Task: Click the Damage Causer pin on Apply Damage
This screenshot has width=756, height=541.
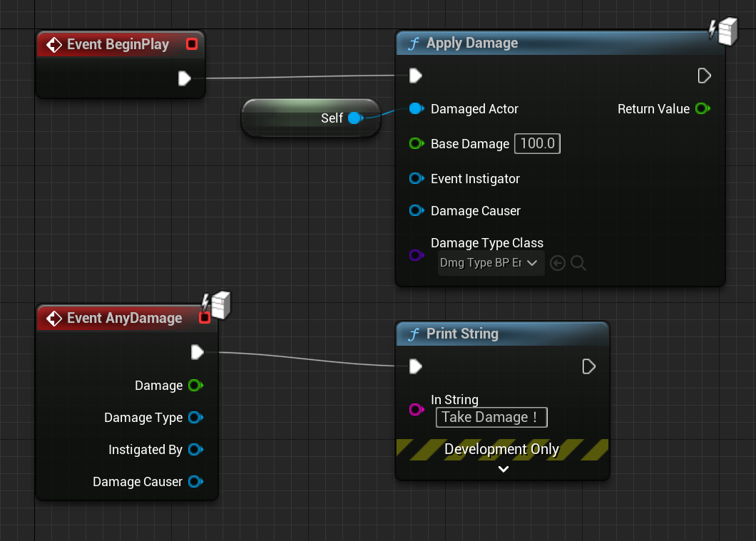Action: pyautogui.click(x=415, y=210)
